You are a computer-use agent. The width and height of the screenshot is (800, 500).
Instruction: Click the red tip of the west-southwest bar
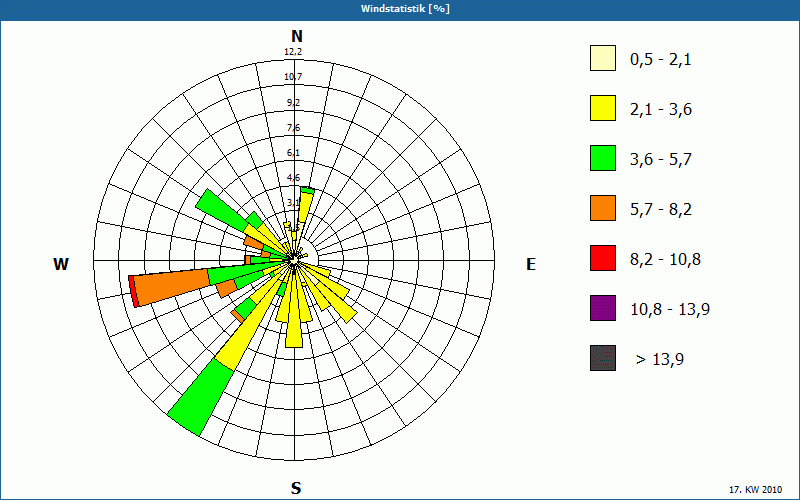(x=133, y=291)
